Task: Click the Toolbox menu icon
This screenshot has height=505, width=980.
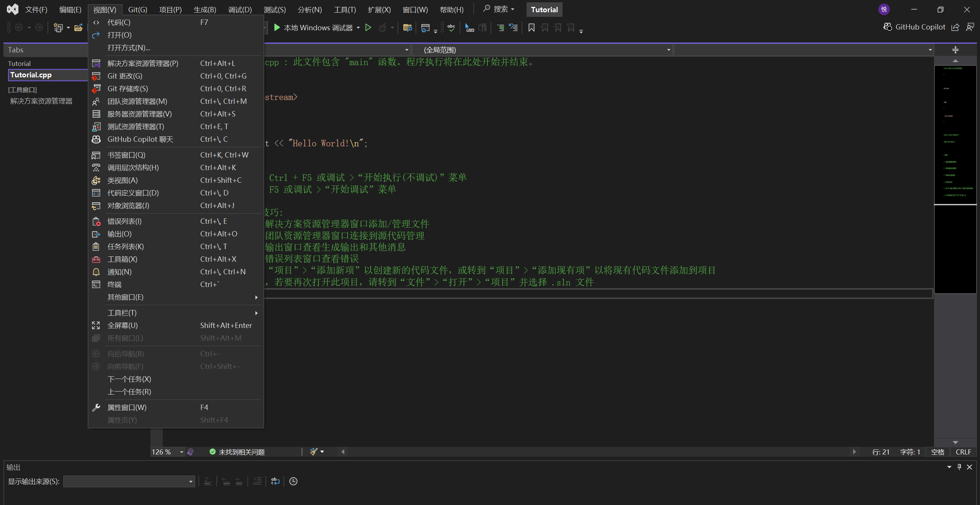Action: pos(96,259)
